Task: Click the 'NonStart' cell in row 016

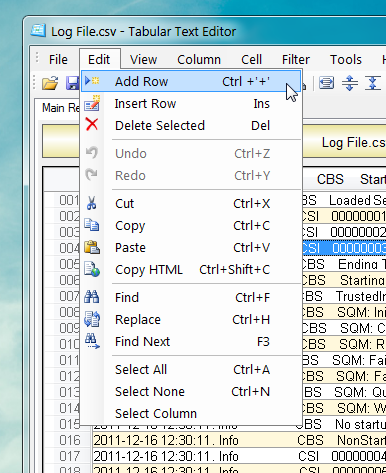Action: [361, 440]
